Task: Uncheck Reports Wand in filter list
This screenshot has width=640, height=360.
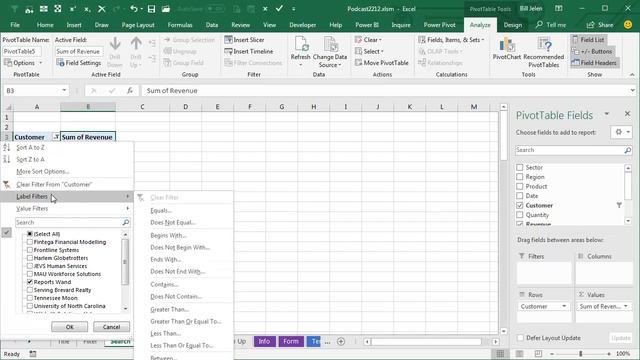Action: 30,282
